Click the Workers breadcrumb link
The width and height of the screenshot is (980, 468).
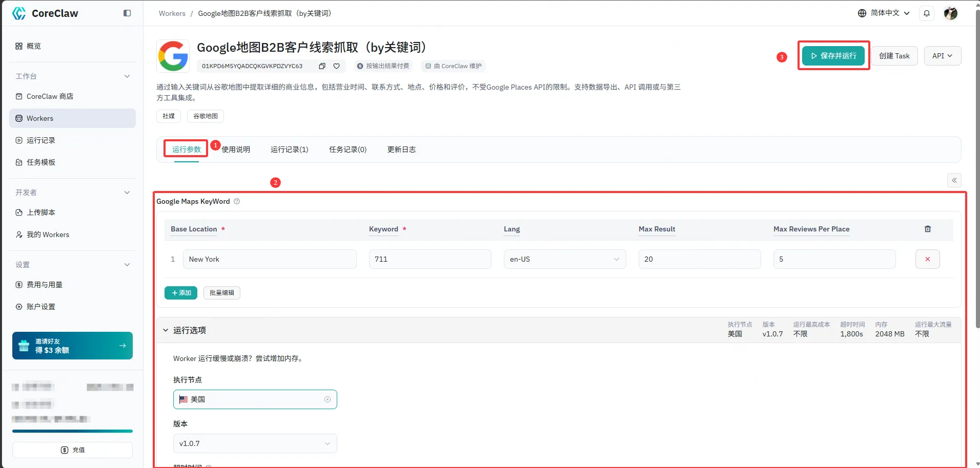pos(172,13)
